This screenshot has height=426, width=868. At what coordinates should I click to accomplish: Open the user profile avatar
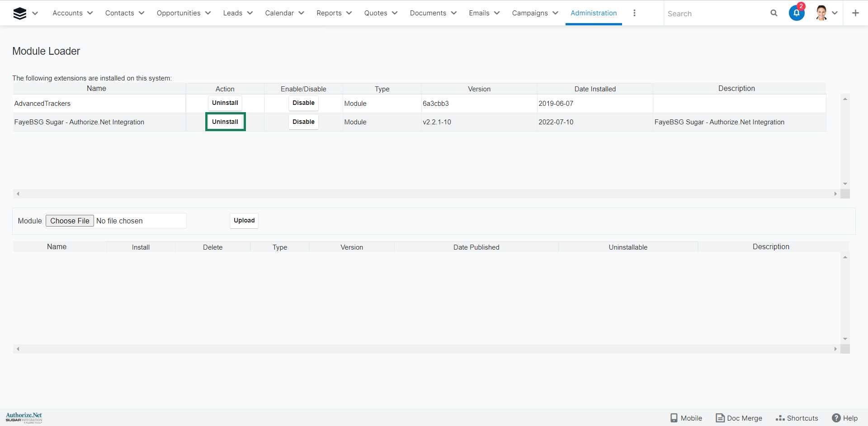pos(821,13)
